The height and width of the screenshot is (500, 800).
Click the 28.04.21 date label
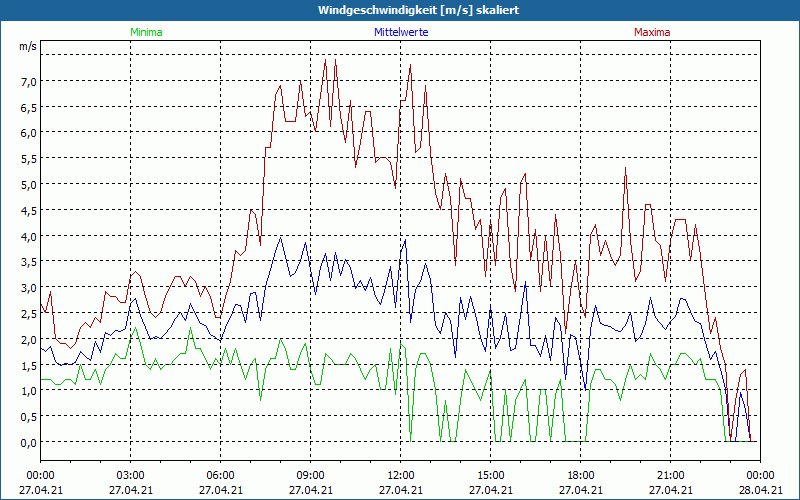click(760, 490)
